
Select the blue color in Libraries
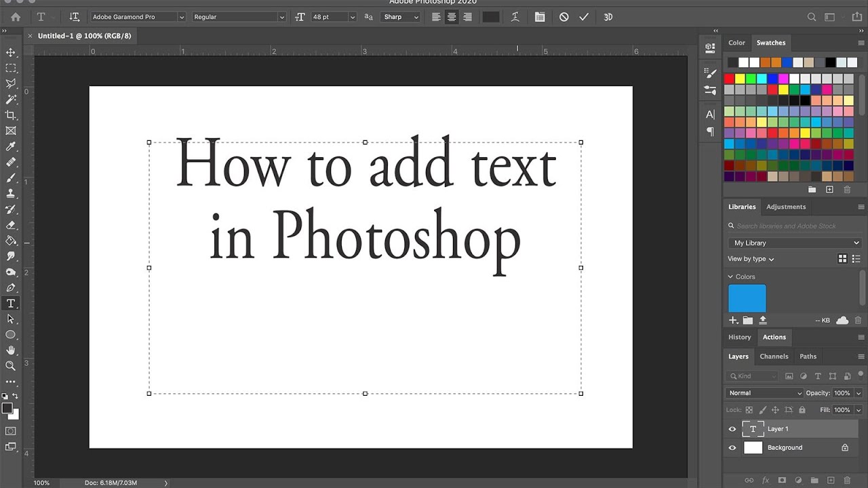747,298
